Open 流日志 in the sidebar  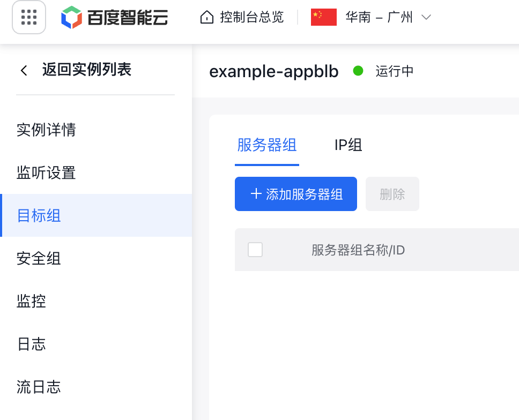click(39, 387)
